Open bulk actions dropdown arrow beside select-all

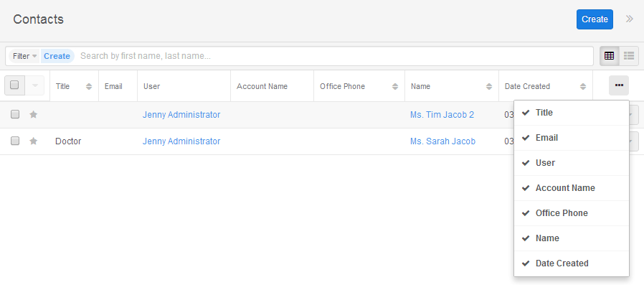(35, 85)
